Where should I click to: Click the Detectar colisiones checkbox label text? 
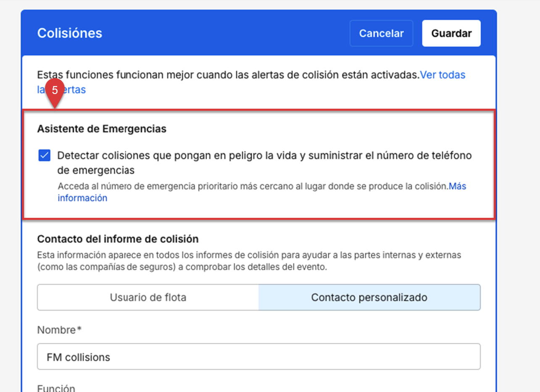pos(264,156)
